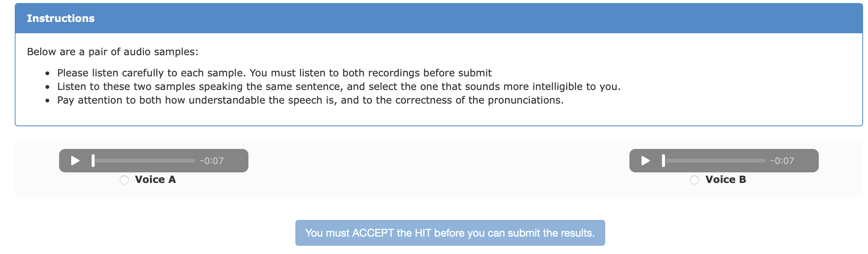Click "Below are a pair of audio samples" text
Screen dimensions: 868x254
(112, 52)
